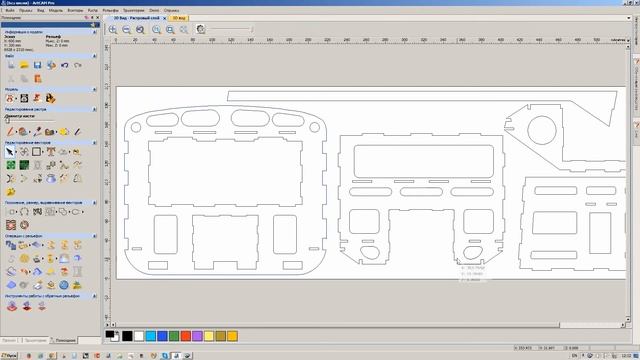The width and height of the screenshot is (640, 360).
Task: Click the first teddy bear Model icon
Action: click(10, 98)
